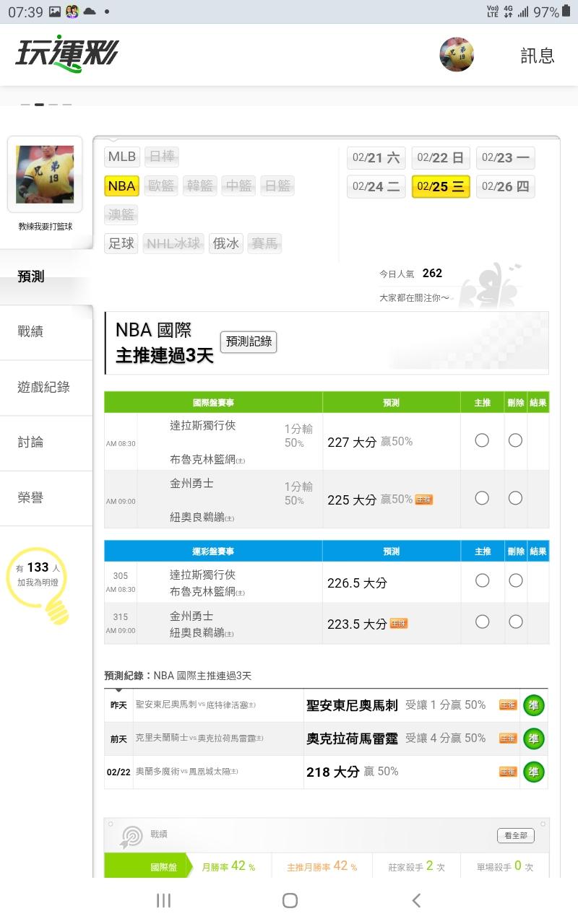Click green 準 icon in 02/22 row
This screenshot has width=578, height=924.
point(533,772)
